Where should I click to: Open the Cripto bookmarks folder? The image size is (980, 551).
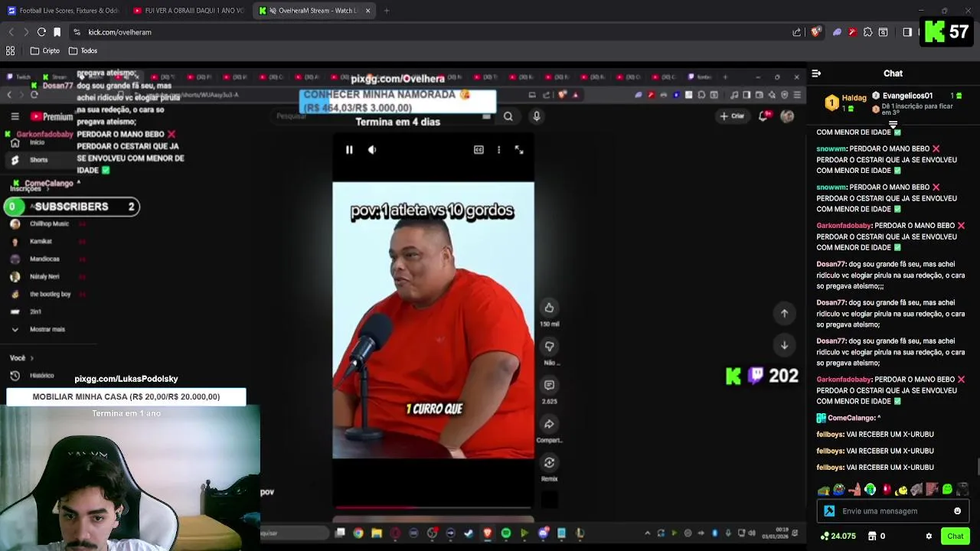[44, 51]
